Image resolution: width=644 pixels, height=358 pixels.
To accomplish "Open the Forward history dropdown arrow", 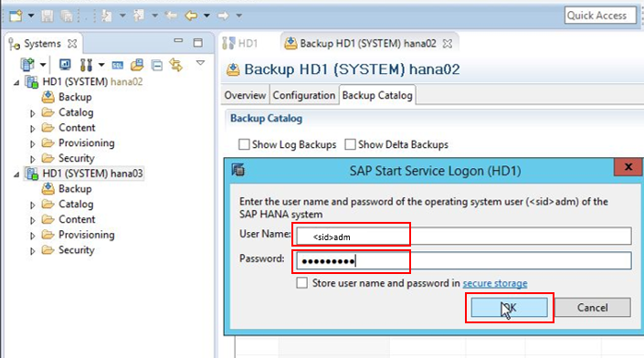I will [239, 16].
